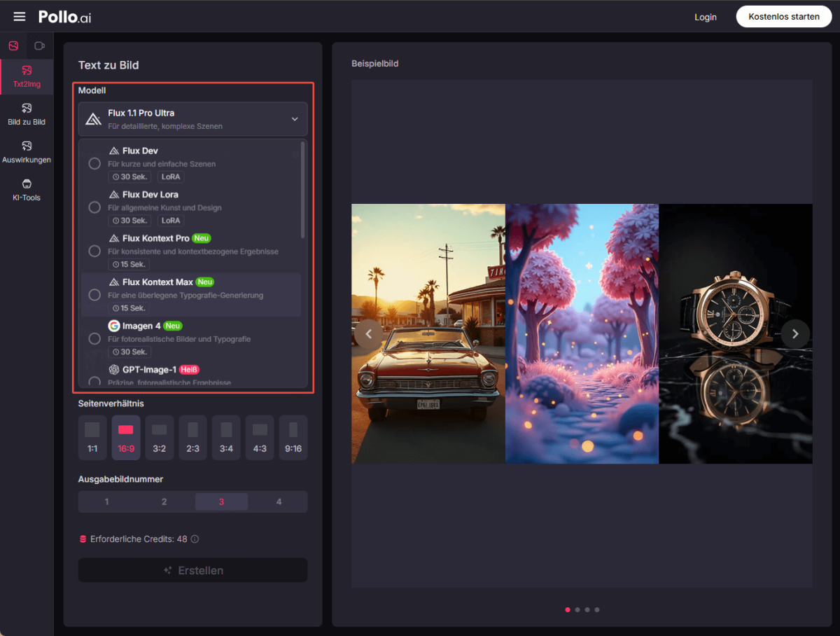Show the previous example image with left arrow
840x636 pixels.
(369, 334)
